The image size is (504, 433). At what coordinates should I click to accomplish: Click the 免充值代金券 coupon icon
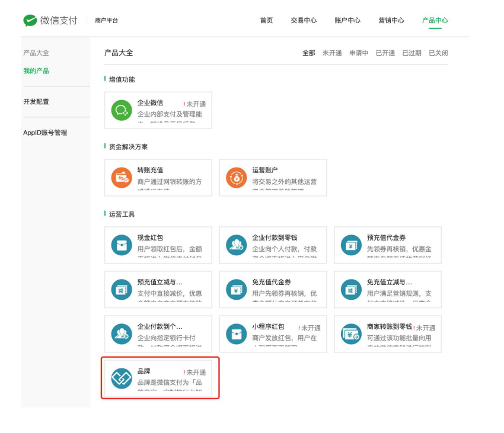(x=236, y=290)
